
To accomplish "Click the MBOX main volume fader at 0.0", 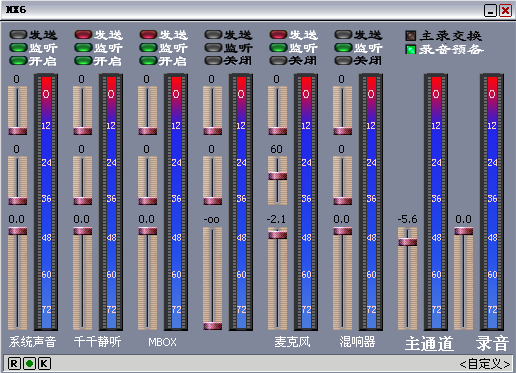I will pyautogui.click(x=148, y=231).
